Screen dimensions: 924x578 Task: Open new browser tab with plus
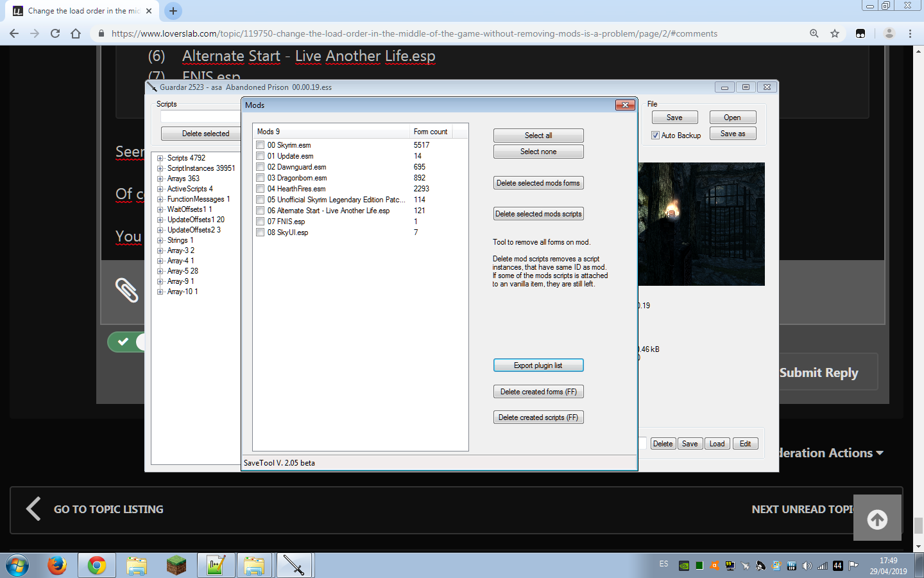(x=173, y=11)
